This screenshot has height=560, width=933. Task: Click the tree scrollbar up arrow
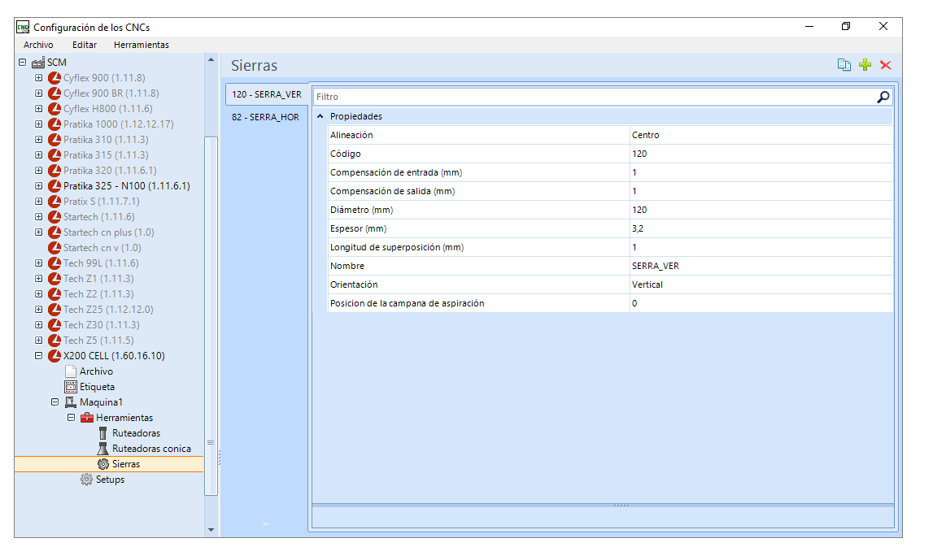pos(211,60)
